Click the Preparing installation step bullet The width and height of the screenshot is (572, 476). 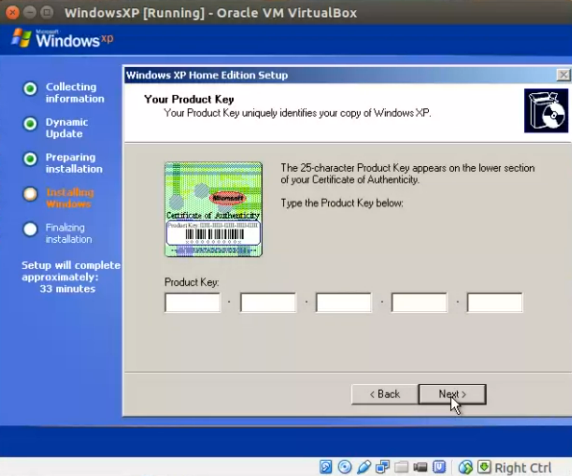(x=30, y=159)
